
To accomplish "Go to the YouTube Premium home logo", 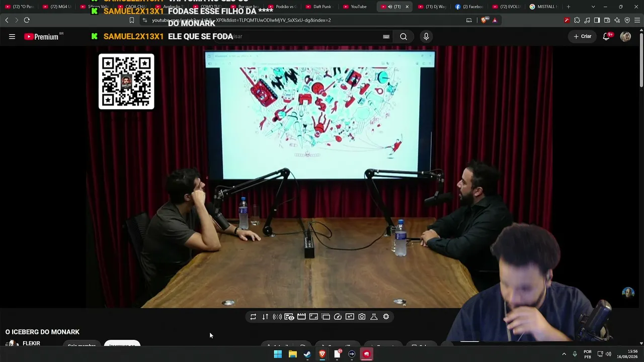I will click(x=41, y=37).
